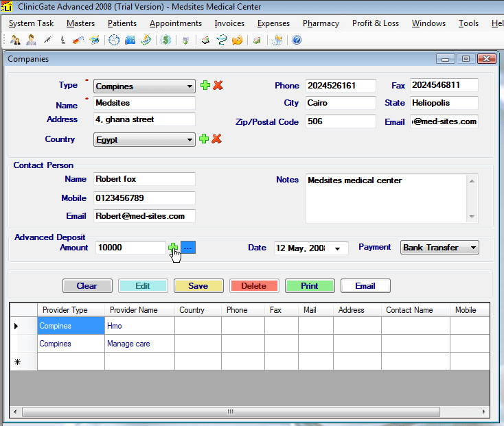Open the Expenses menu
This screenshot has height=426, width=504.
coord(273,23)
